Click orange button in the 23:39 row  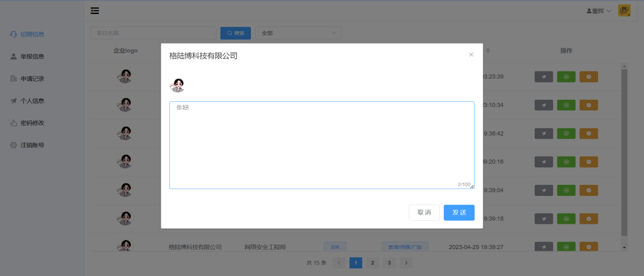pos(589,76)
